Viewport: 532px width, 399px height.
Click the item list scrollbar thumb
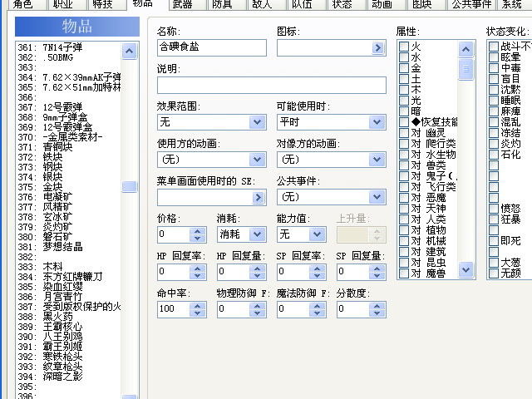click(129, 186)
